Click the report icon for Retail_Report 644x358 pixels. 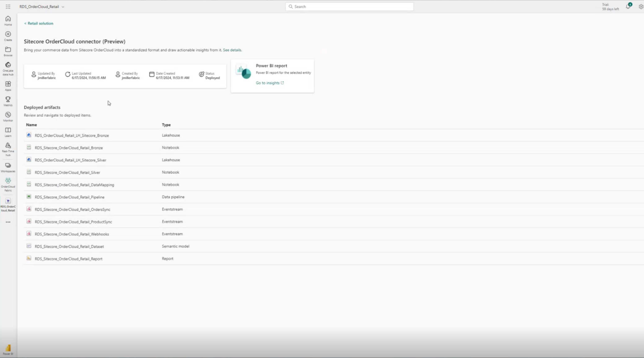click(29, 258)
